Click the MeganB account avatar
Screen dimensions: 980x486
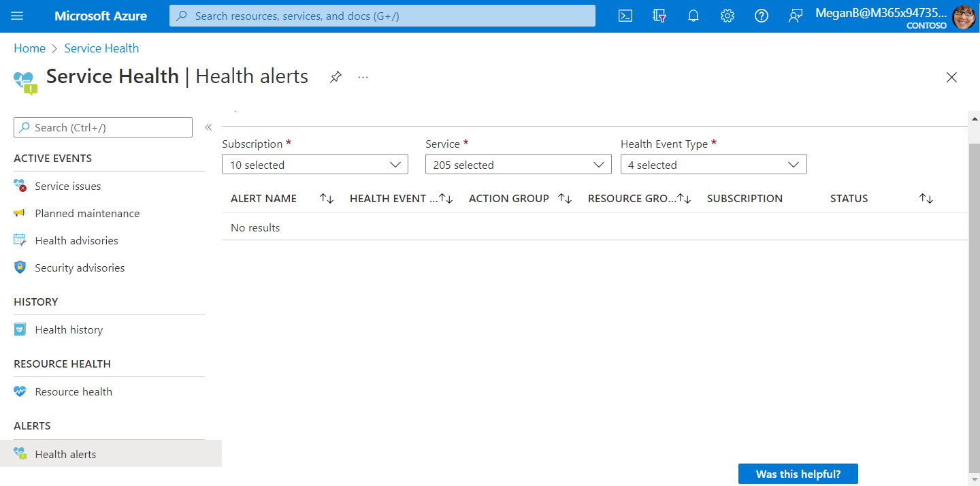964,16
